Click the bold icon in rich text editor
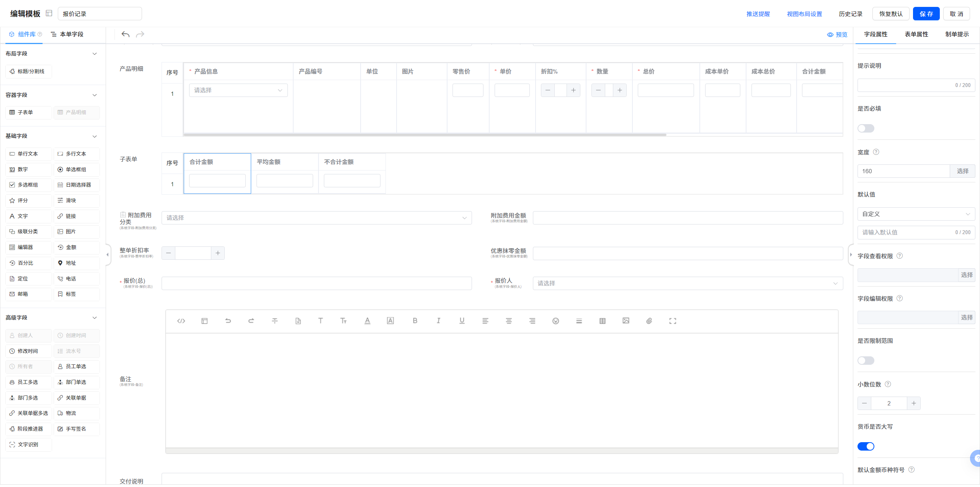This screenshot has height=487, width=980. (415, 321)
